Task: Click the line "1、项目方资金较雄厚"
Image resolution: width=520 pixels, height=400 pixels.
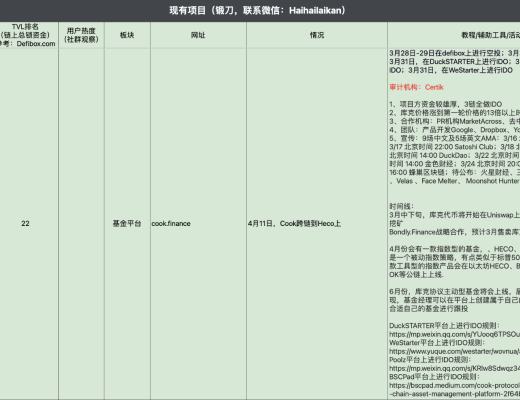Action: (x=446, y=104)
